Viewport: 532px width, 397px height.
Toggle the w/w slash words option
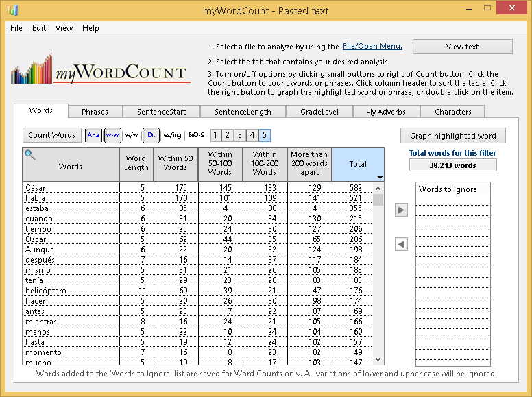pyautogui.click(x=132, y=136)
